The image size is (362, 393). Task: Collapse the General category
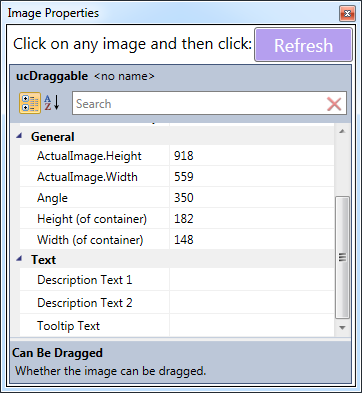click(x=20, y=136)
